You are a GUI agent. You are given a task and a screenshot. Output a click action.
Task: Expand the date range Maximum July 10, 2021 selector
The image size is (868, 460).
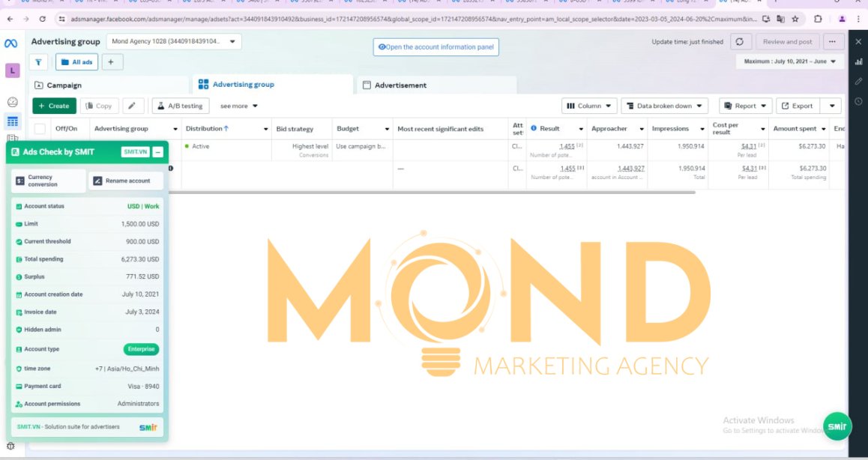[790, 61]
